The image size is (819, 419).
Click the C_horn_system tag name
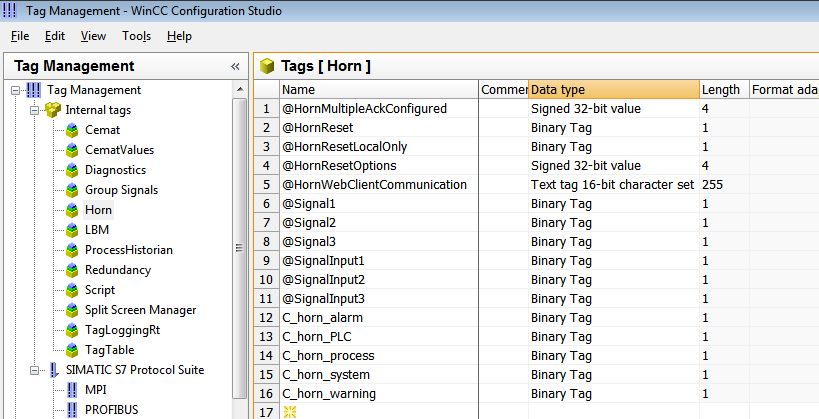[326, 375]
